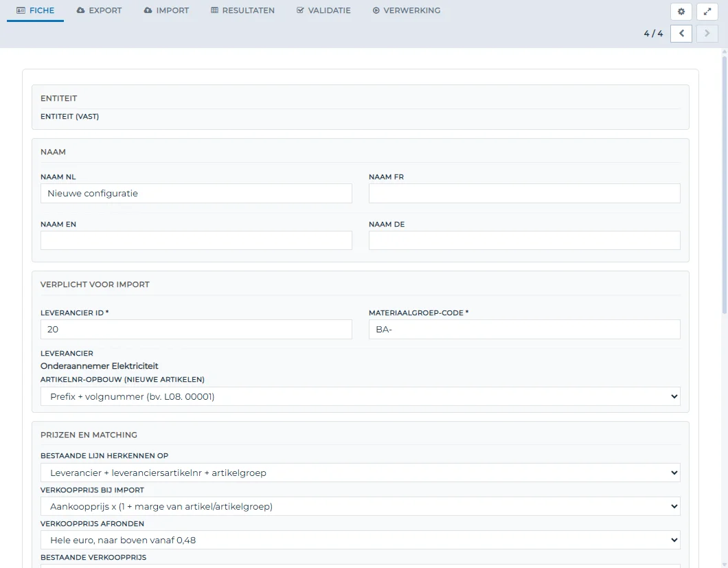The height and width of the screenshot is (568, 728).
Task: Focus the Naam FR text field
Action: (x=524, y=193)
